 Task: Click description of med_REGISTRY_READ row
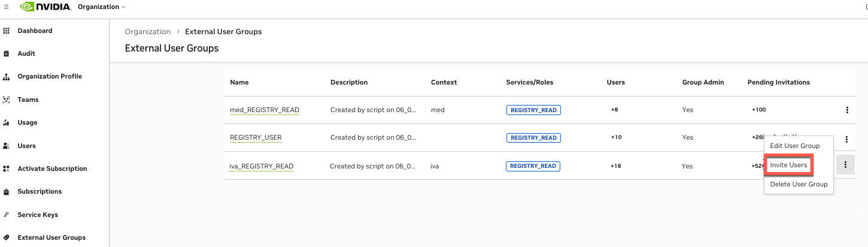[x=373, y=110]
